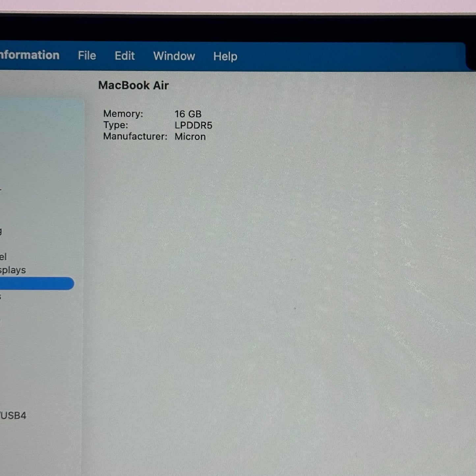
Task: Open the Help menu
Action: click(225, 57)
